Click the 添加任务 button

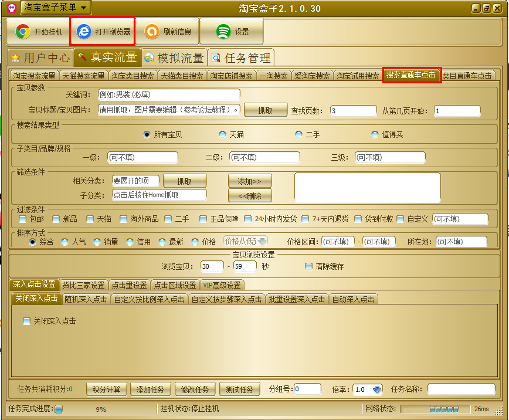pyautogui.click(x=150, y=389)
